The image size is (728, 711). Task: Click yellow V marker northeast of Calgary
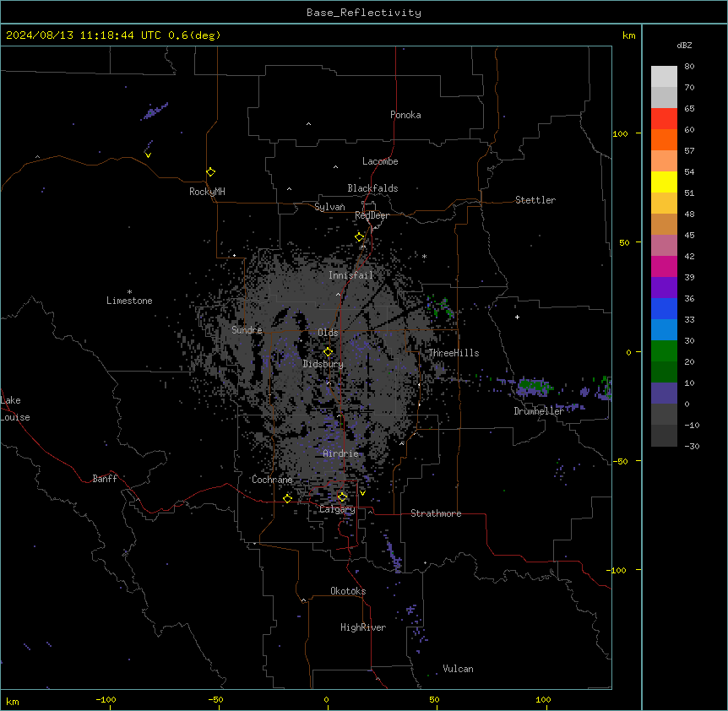(362, 493)
